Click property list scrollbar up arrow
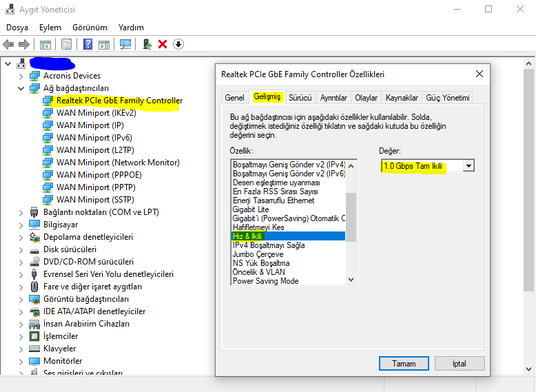Viewport: 536px width, 392px height. pyautogui.click(x=351, y=166)
